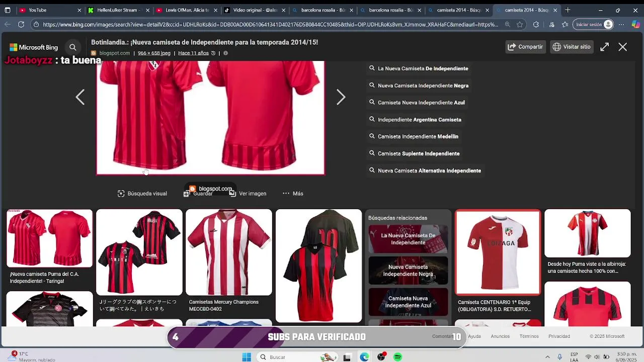Screen dimensions: 644x362
Task: Open Ver imagen option
Action: (x=248, y=194)
